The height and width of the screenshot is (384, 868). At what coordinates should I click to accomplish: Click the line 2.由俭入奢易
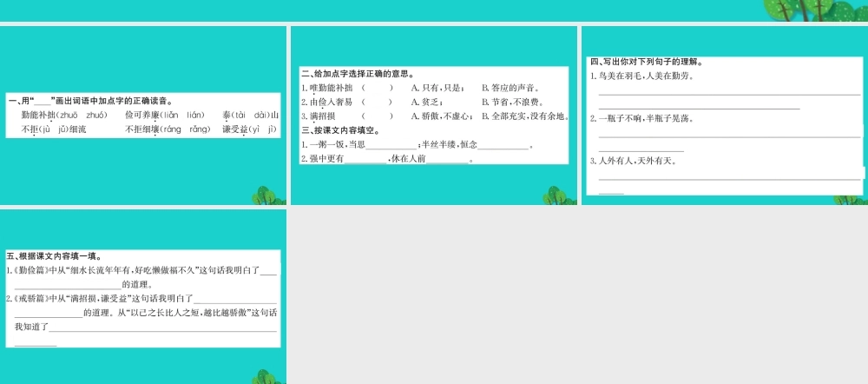(x=326, y=102)
